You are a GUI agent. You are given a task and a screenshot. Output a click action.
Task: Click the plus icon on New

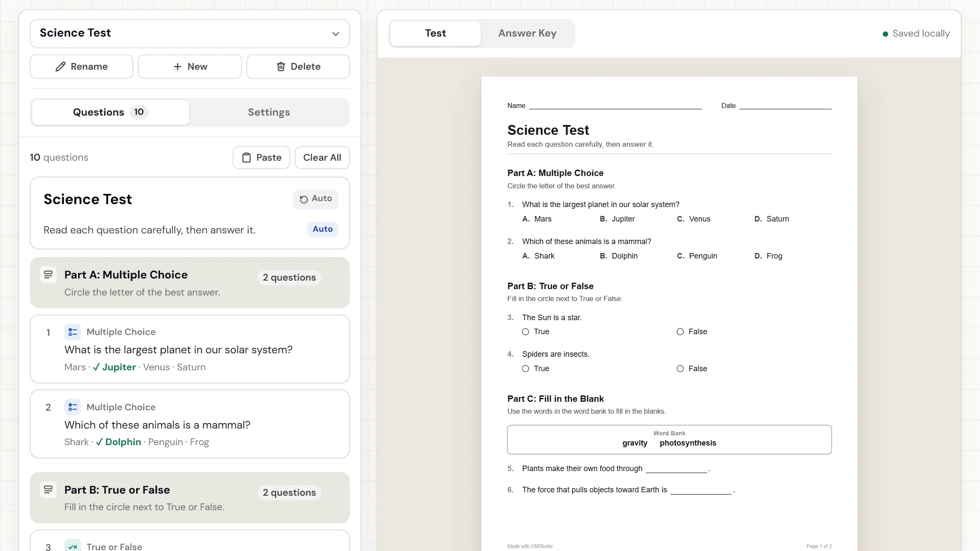click(177, 67)
